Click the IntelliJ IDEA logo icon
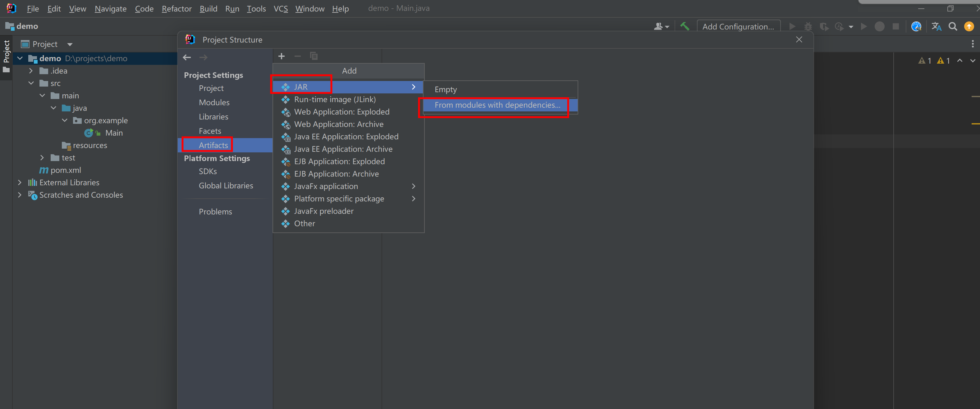980x409 pixels. point(11,8)
